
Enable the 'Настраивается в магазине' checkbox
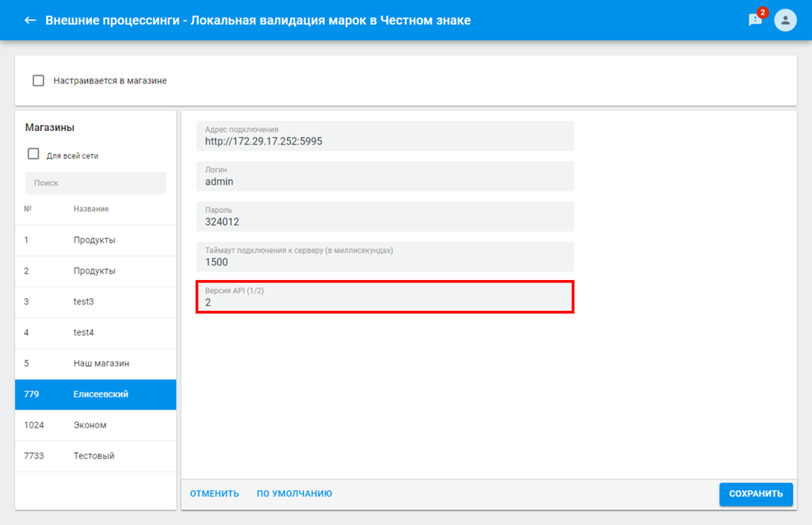[x=38, y=80]
